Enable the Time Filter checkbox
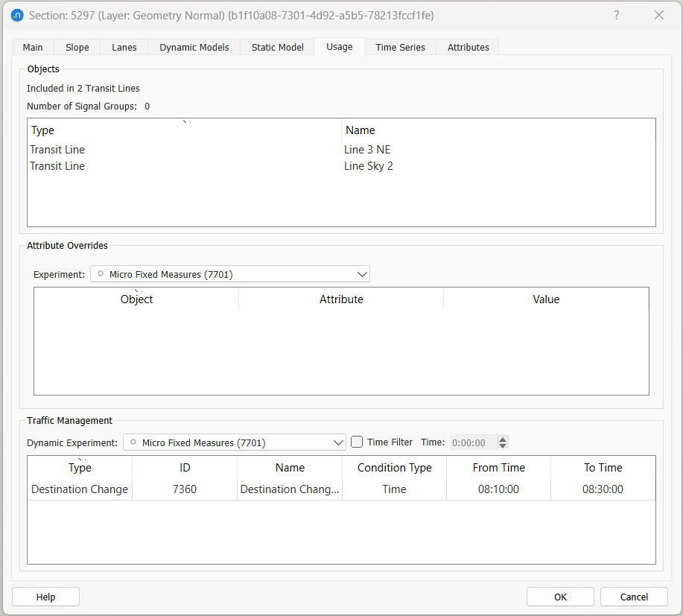This screenshot has width=683, height=616. coord(358,442)
